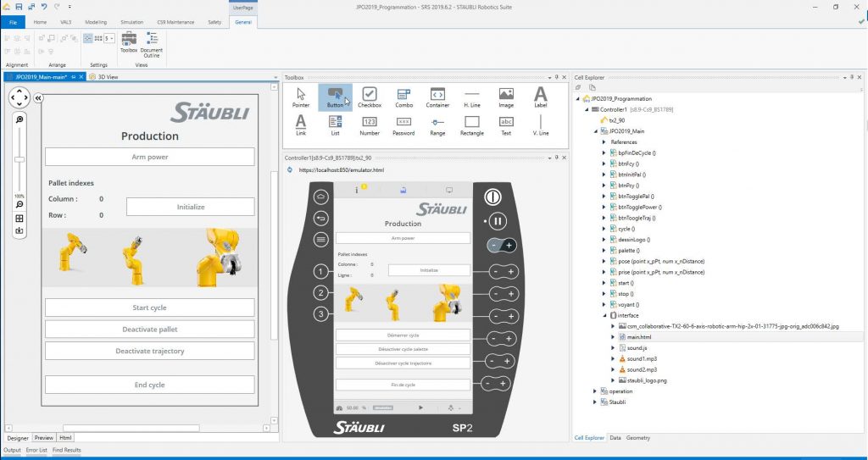Image resolution: width=868 pixels, height=460 pixels.
Task: Click End cycle button in designer
Action: pyautogui.click(x=149, y=385)
